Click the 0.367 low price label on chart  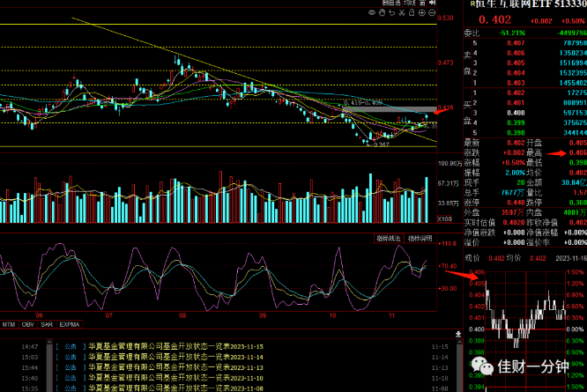coord(381,144)
